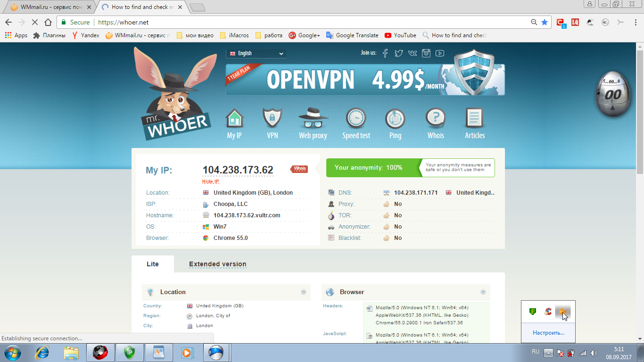644x362 pixels.
Task: Collapse the Browser section
Action: click(483, 292)
